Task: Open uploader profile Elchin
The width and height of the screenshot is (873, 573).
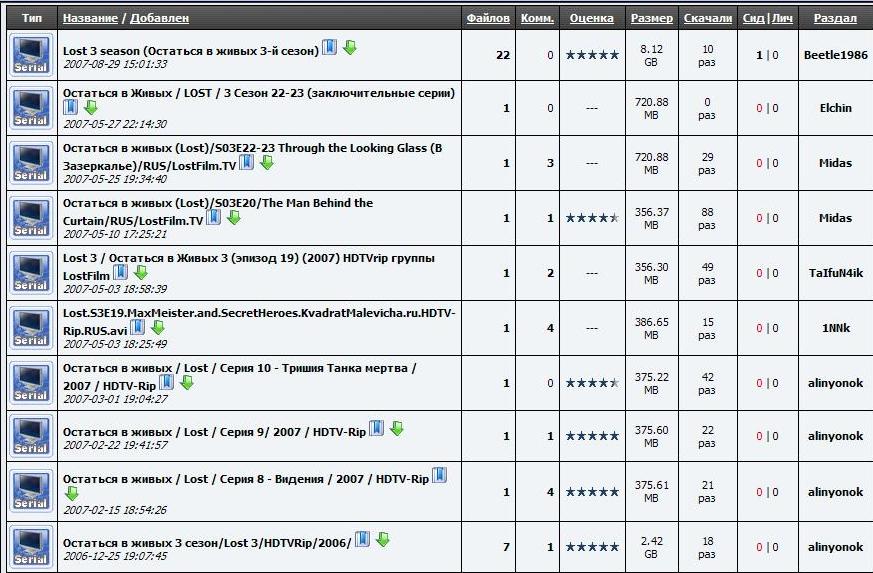Action: [835, 108]
